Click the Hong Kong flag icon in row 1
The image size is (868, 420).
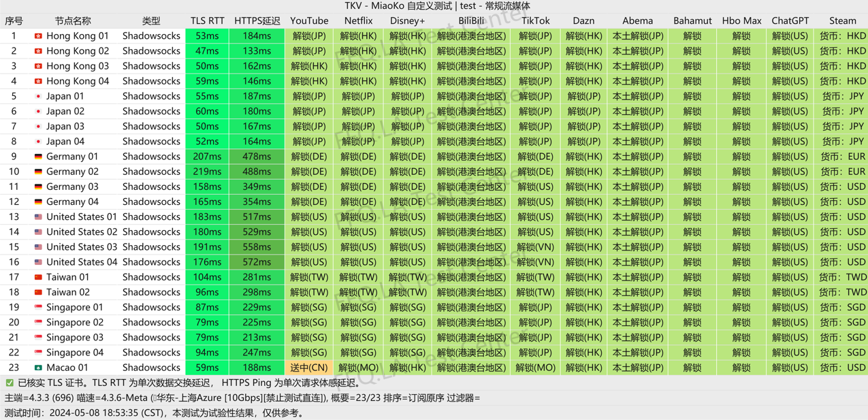tap(38, 36)
